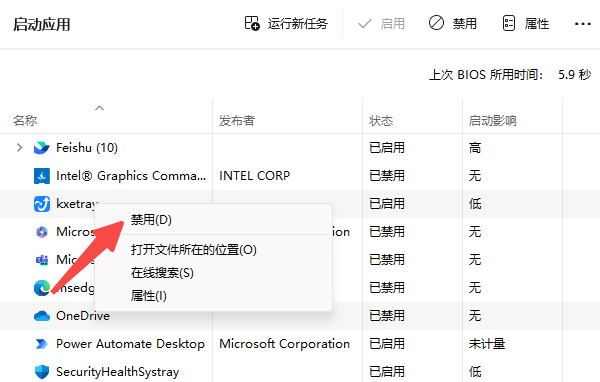Screen dimensions: 600x382
Task: Expand the Feishu (10) group
Action: click(x=20, y=148)
